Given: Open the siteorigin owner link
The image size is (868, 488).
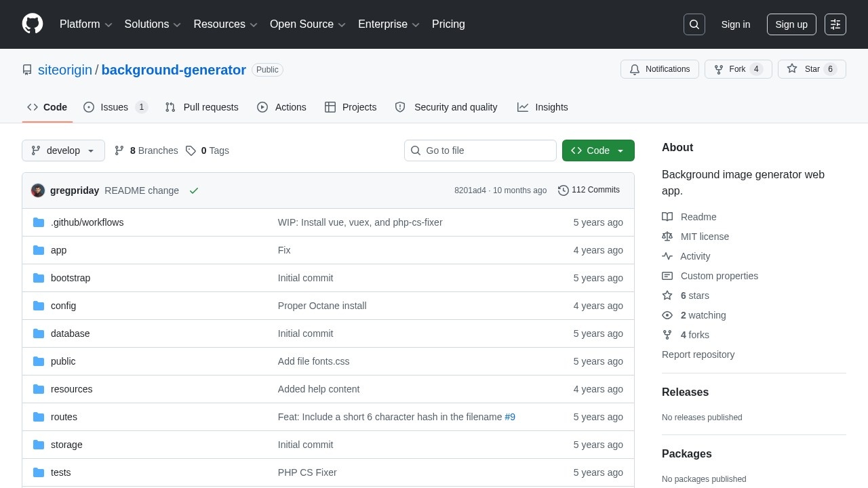Looking at the screenshot, I should (65, 70).
